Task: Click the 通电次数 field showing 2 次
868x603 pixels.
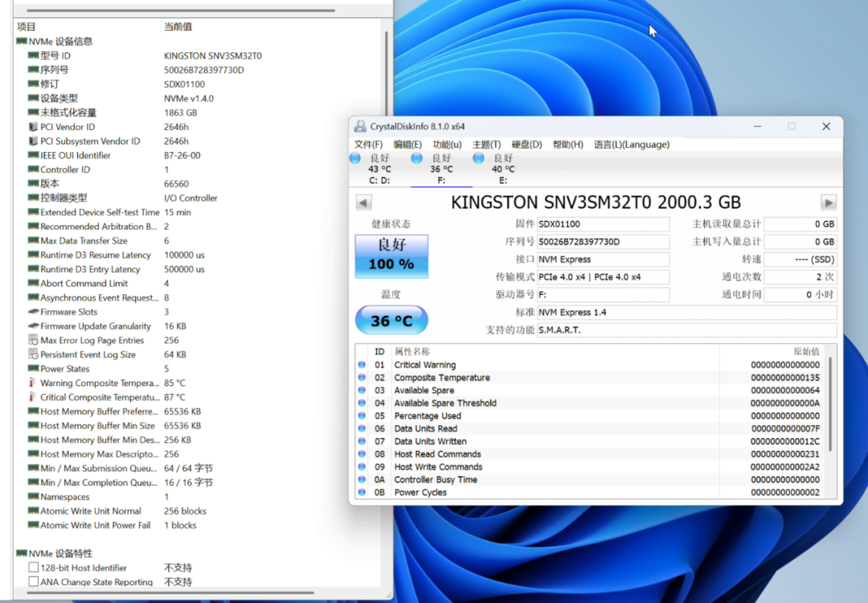Action: (800, 277)
